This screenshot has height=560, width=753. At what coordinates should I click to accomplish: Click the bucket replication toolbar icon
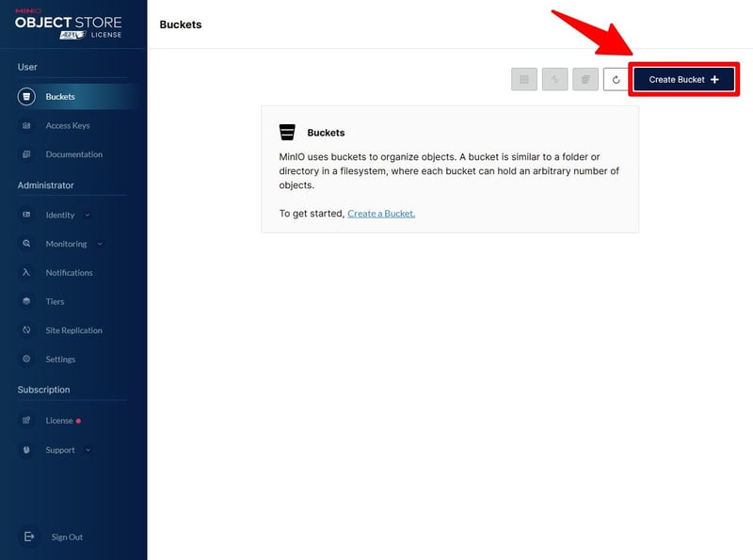(555, 80)
